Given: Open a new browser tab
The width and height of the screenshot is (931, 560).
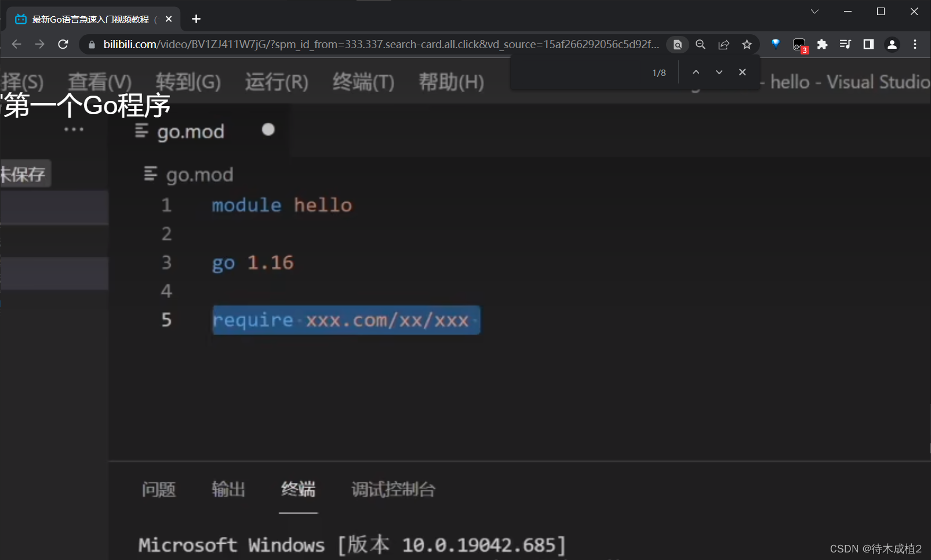Looking at the screenshot, I should [x=196, y=19].
